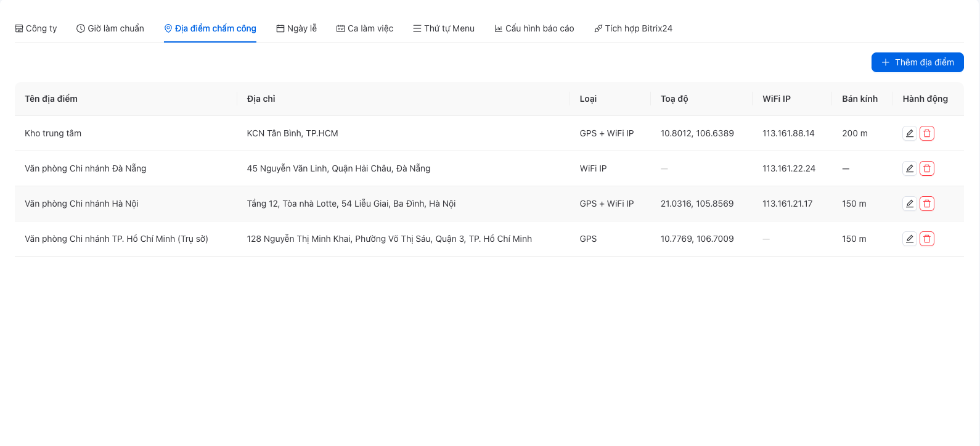
Task: Click the GPS type in Hồ Chí Minh row
Action: click(589, 239)
